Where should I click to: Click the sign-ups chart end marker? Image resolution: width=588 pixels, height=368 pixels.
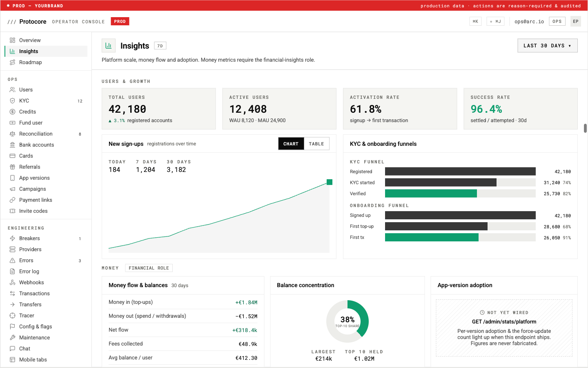[330, 182]
